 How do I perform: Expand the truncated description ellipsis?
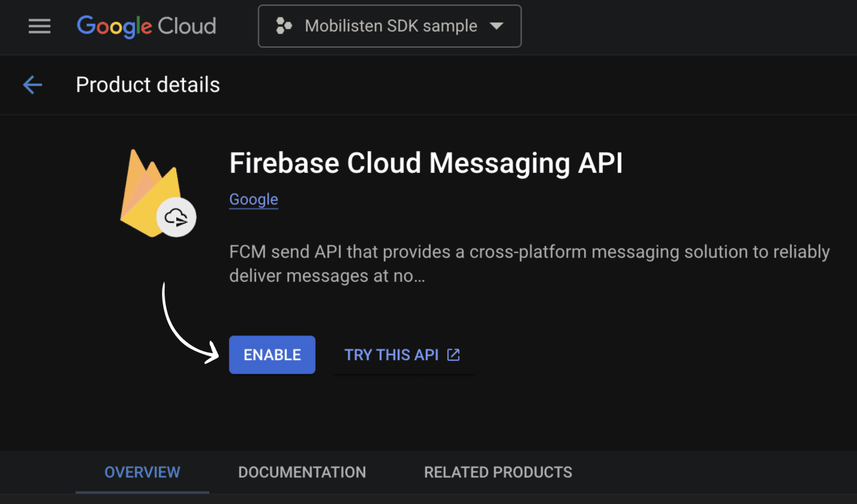[x=418, y=277]
